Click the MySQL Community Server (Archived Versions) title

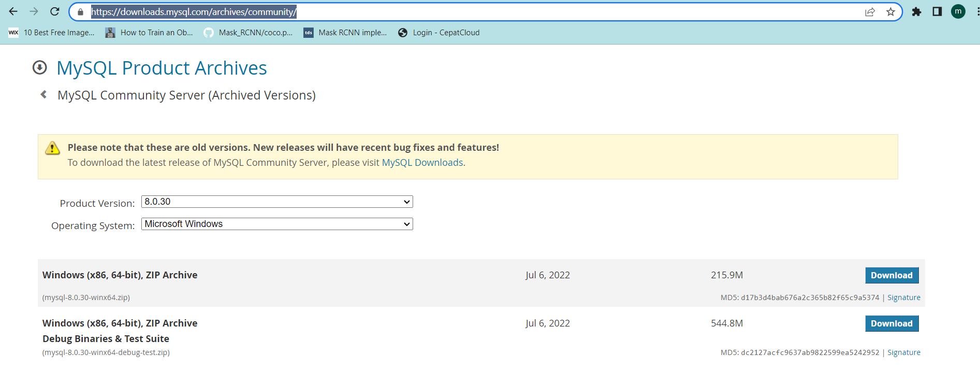(186, 95)
